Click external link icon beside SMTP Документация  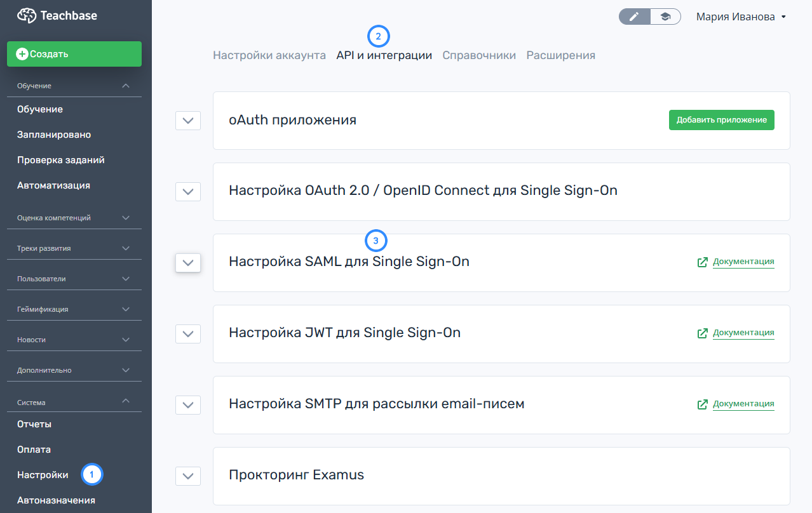[703, 404]
